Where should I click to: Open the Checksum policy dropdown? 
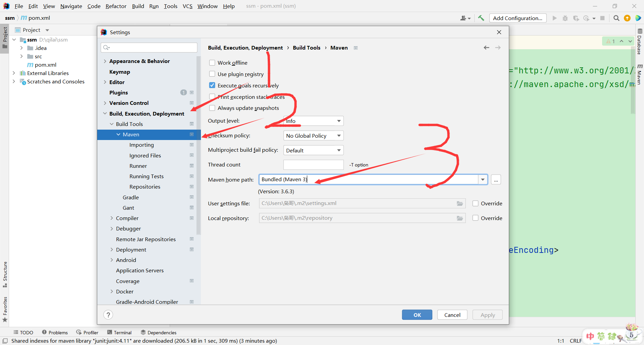tap(339, 135)
